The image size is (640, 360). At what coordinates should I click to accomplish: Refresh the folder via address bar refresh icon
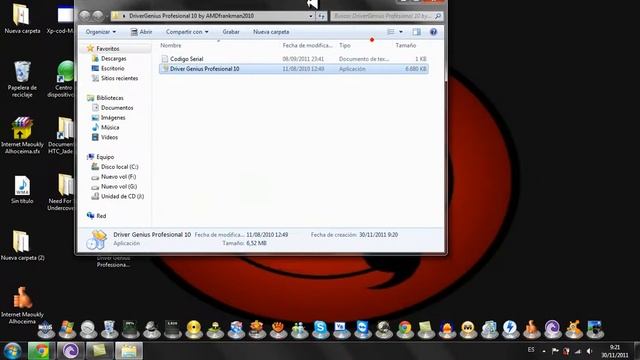tap(322, 16)
